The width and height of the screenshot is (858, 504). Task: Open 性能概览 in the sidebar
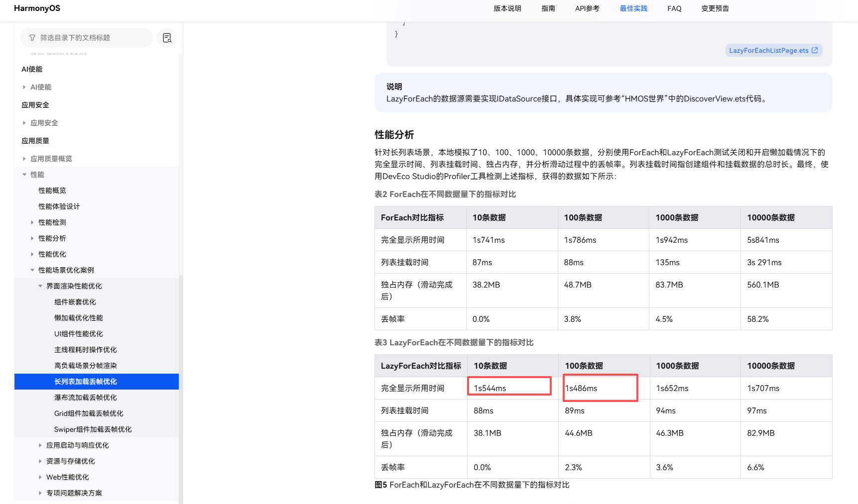(x=52, y=191)
